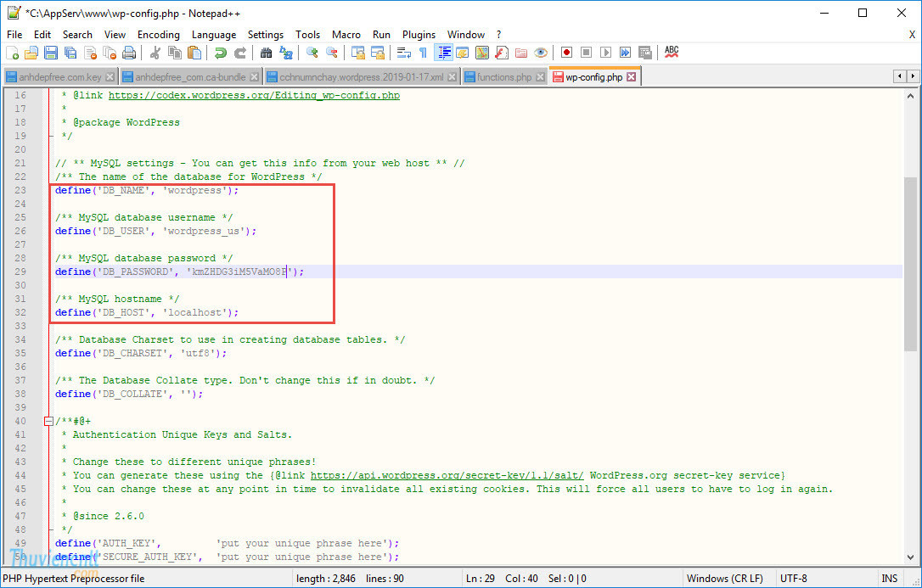Open the Tools menu
The width and height of the screenshot is (922, 588).
click(308, 35)
